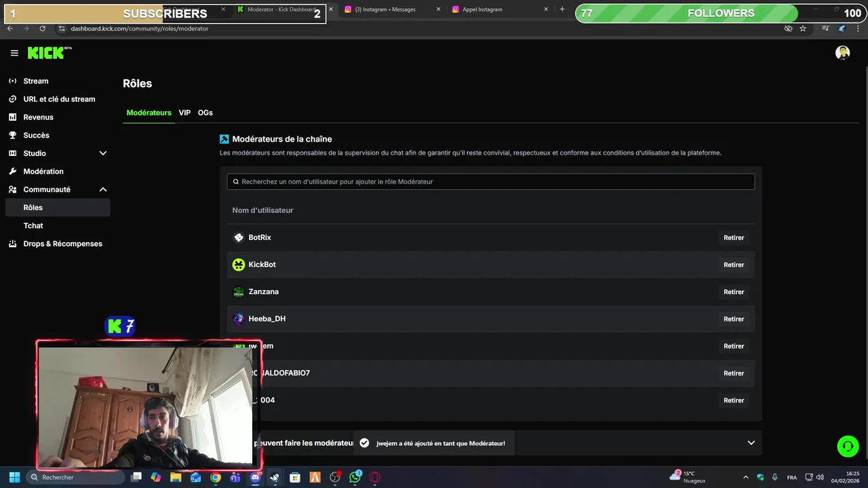Close the Instagram Messages browser tab
This screenshot has width=868, height=488.
[438, 9]
